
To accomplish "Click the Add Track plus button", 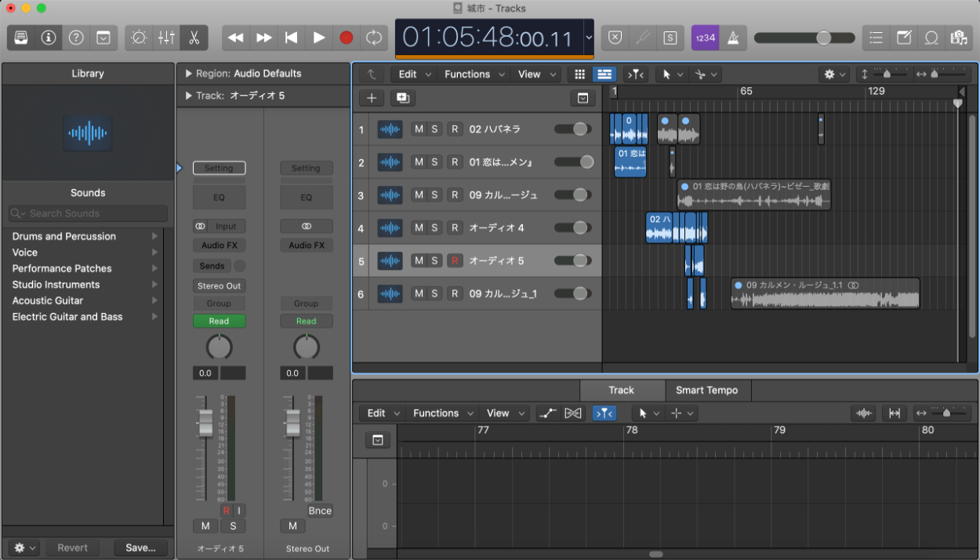I will tap(372, 98).
